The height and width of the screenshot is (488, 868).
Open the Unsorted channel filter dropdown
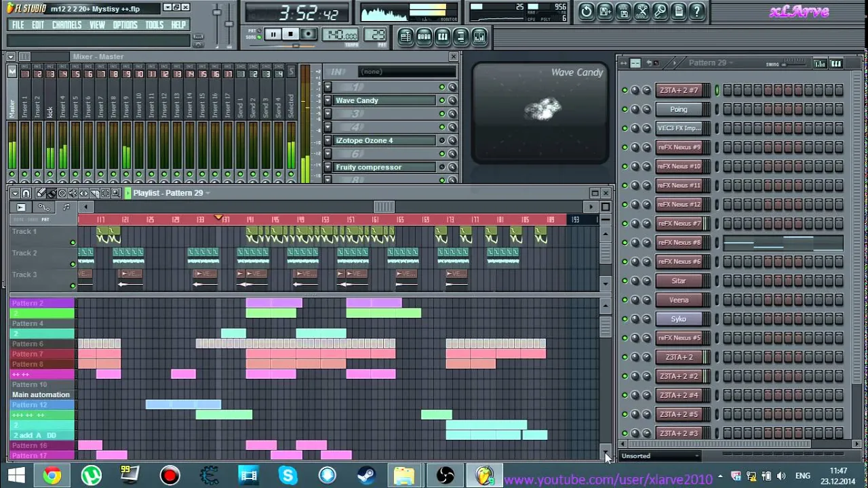(x=660, y=456)
